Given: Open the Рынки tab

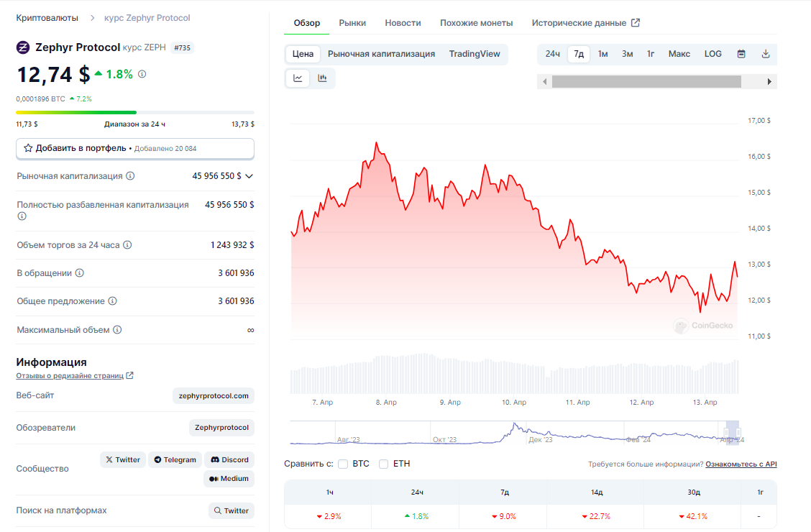Looking at the screenshot, I should click(352, 23).
